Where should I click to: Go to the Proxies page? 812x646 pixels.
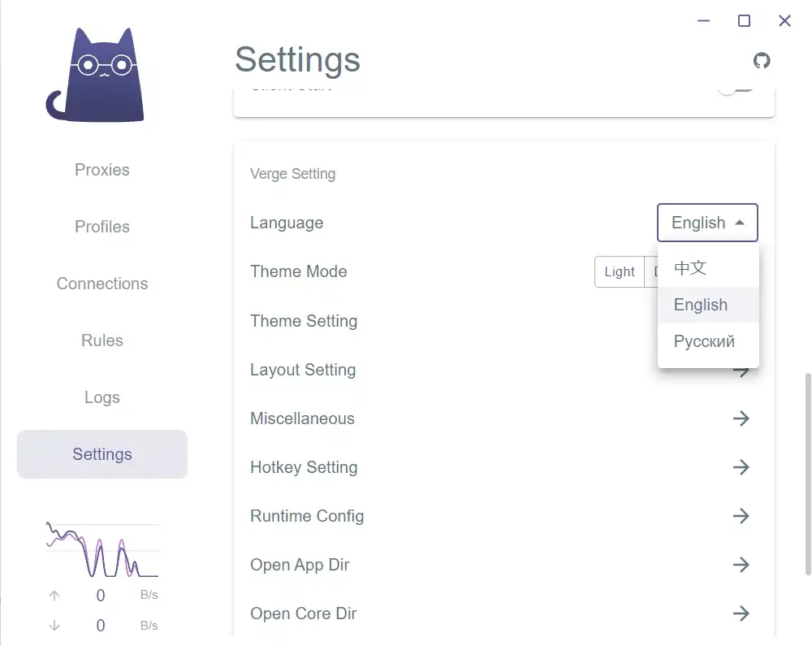pos(102,170)
